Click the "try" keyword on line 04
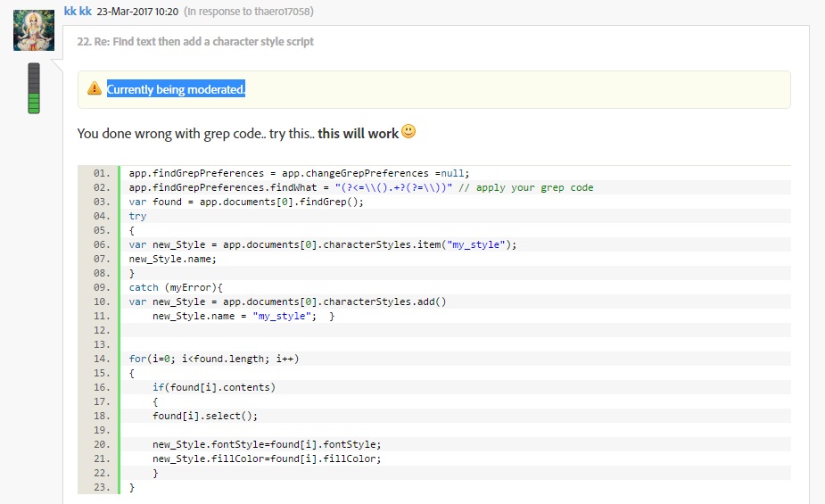 (x=137, y=216)
